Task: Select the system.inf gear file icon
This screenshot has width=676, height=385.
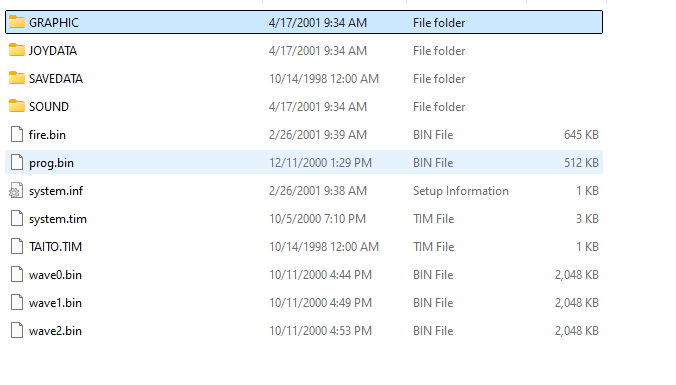Action: pos(16,190)
